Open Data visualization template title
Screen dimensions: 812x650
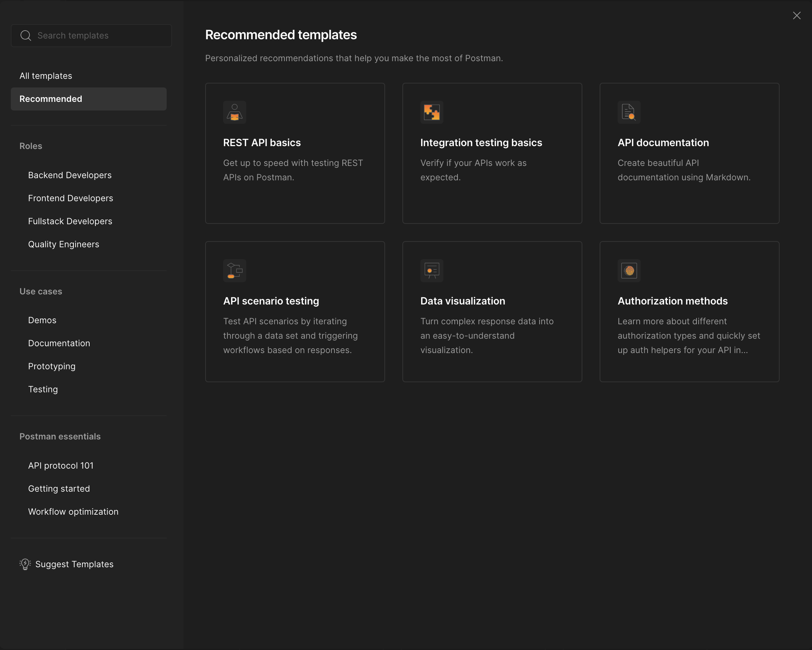(463, 301)
